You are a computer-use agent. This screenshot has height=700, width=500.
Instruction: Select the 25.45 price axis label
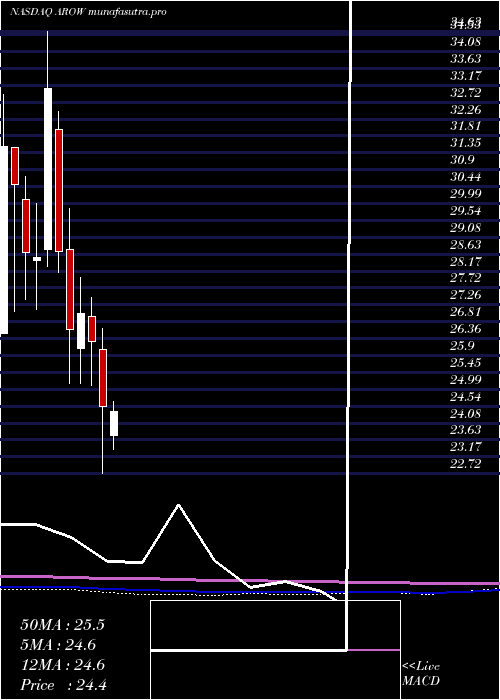click(x=466, y=362)
